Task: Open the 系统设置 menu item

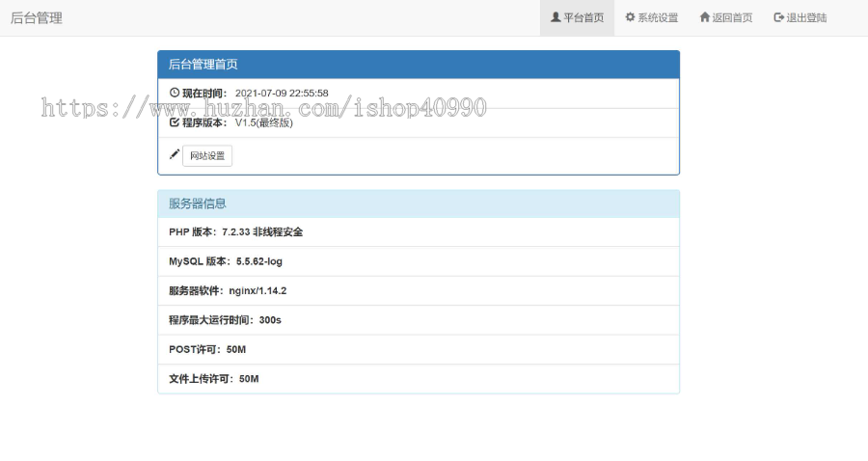Action: [652, 17]
